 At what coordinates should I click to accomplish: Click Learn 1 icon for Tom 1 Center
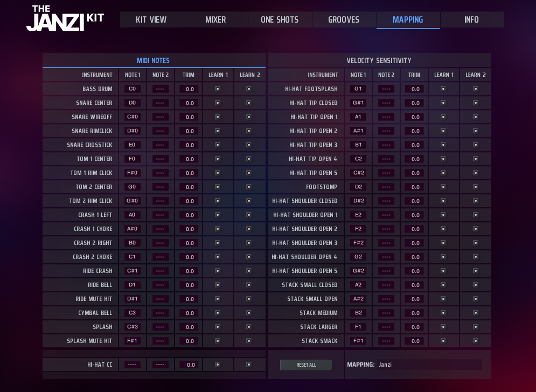click(x=218, y=159)
